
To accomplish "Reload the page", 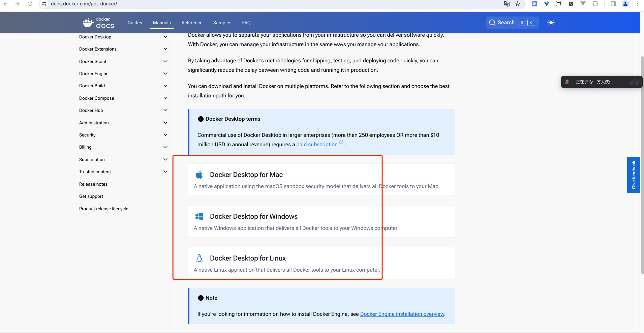I will (30, 4).
